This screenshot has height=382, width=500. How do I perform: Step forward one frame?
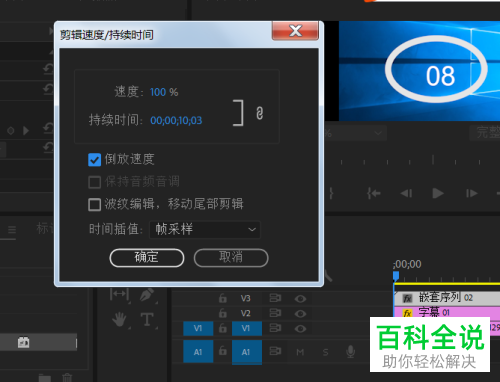click(471, 193)
